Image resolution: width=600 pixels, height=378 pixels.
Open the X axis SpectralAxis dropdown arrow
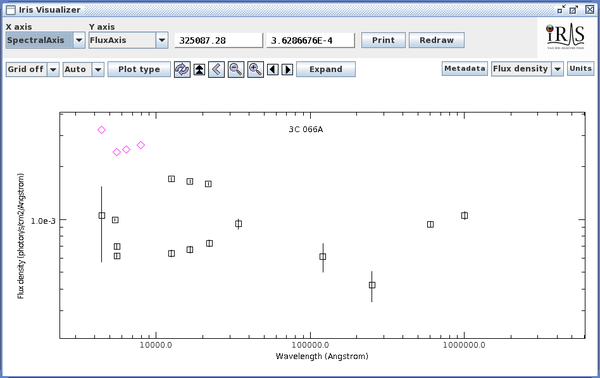click(79, 40)
